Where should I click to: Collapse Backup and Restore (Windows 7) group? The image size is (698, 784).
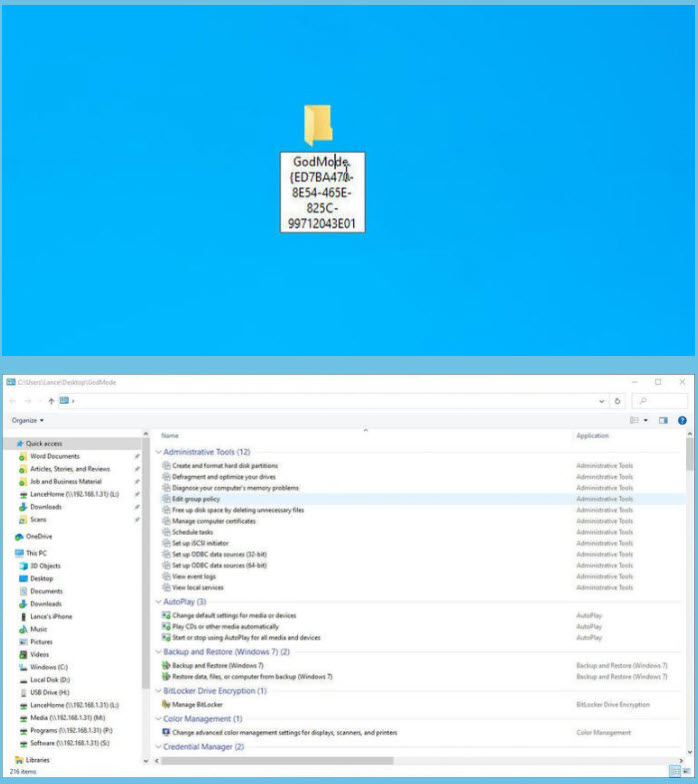tap(158, 652)
